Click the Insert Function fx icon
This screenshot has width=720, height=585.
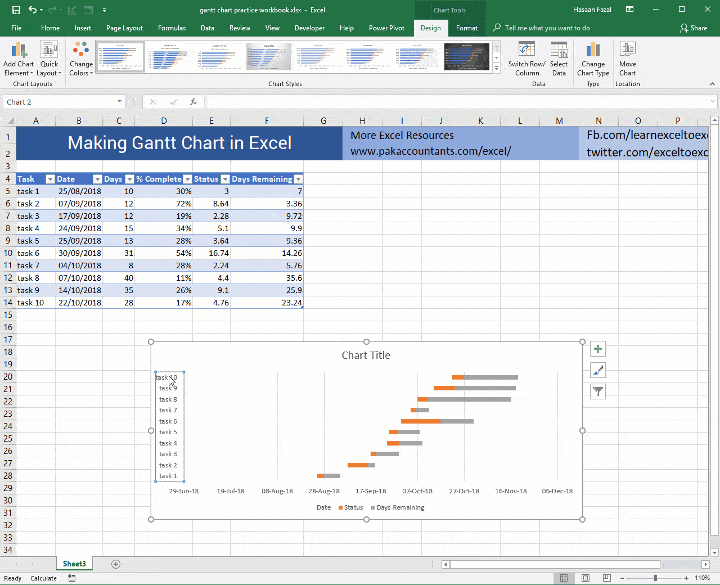pyautogui.click(x=193, y=102)
